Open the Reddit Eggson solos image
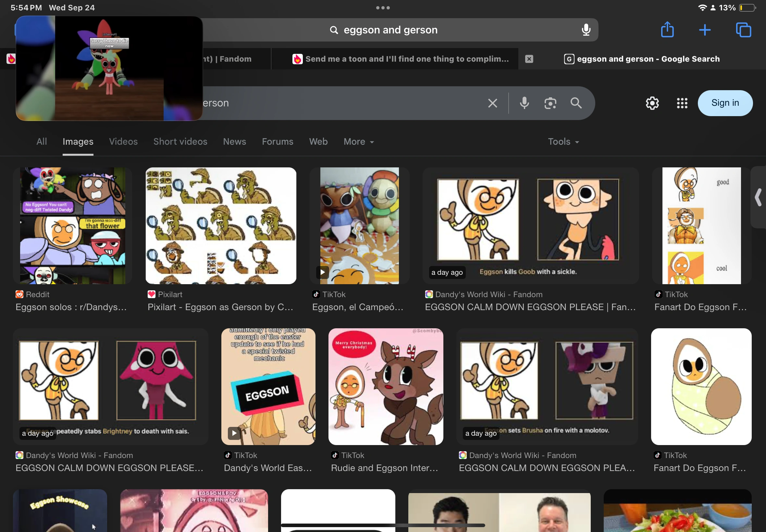The height and width of the screenshot is (532, 766). point(72,226)
